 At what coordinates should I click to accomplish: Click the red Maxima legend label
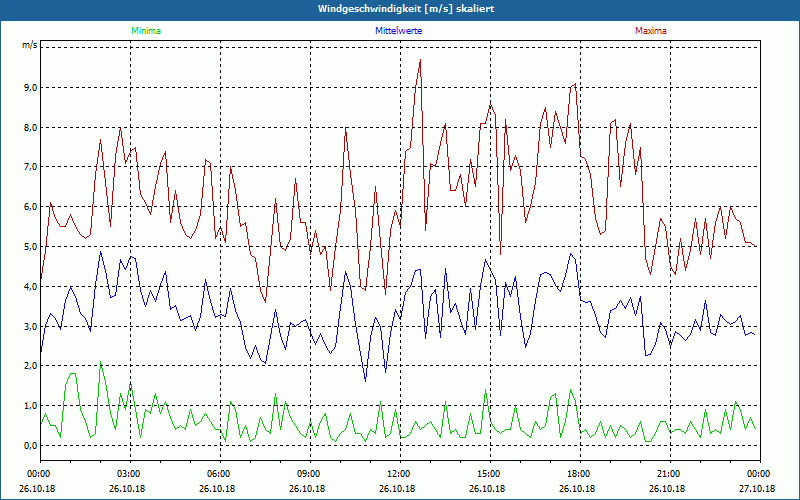(x=651, y=31)
